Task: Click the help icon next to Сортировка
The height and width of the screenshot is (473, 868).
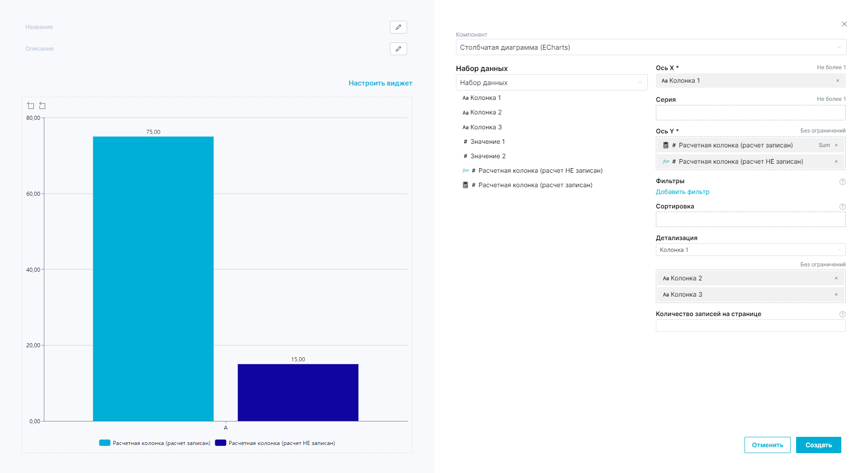Action: (842, 207)
